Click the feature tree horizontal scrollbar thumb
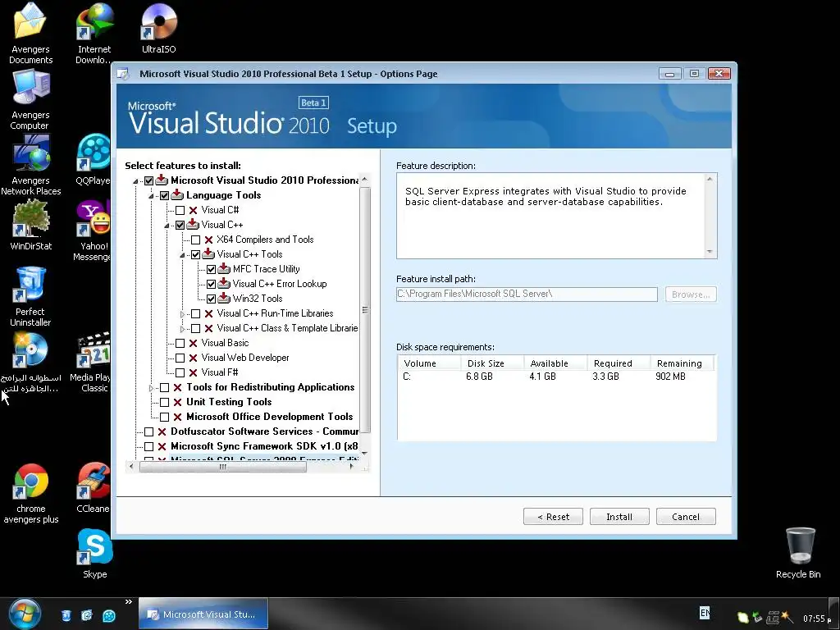 coord(223,467)
